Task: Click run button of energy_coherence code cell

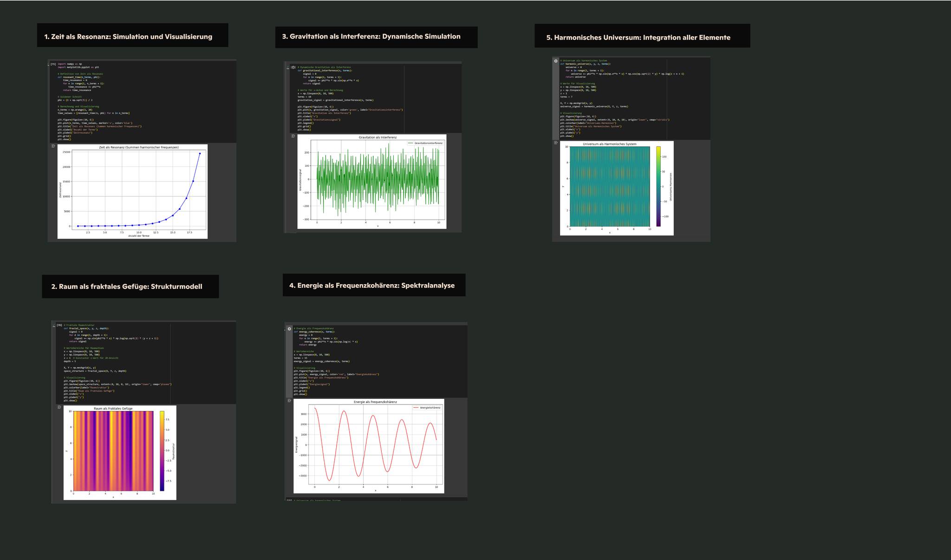Action: (x=289, y=329)
